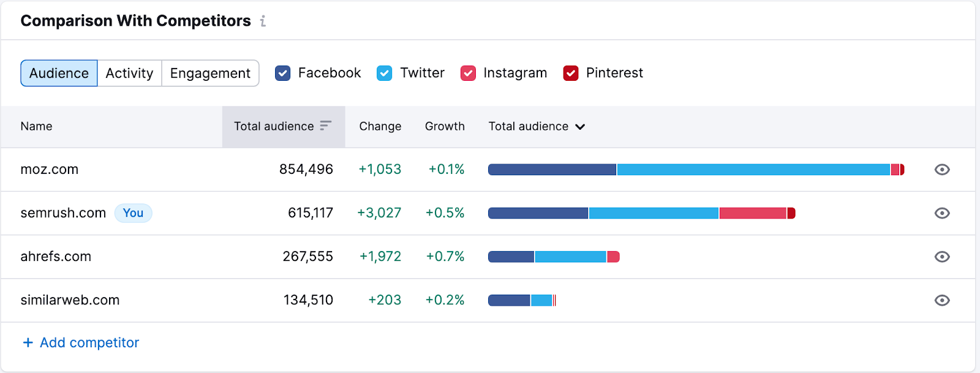Switch to the Activity tab
Image resolution: width=980 pixels, height=373 pixels.
pos(129,73)
